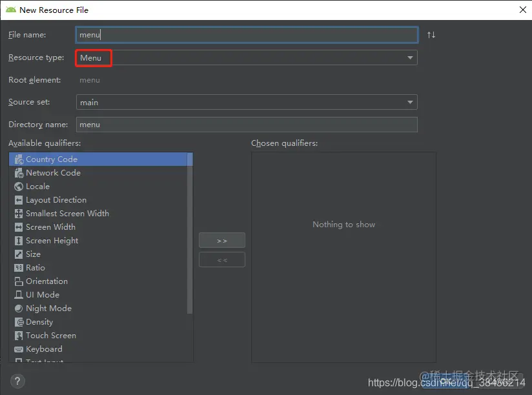Select the Keyboard qualifier text

pos(44,349)
